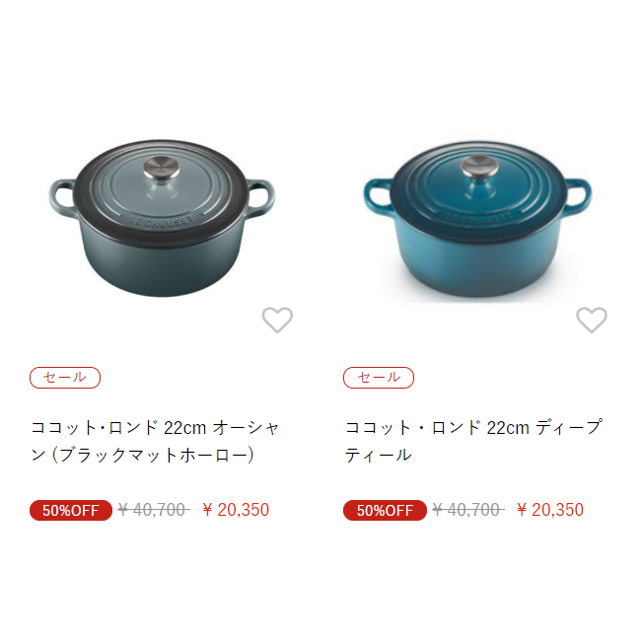Click the struck-through ¥40,700 price of Deep Teal cocotte

468,510
